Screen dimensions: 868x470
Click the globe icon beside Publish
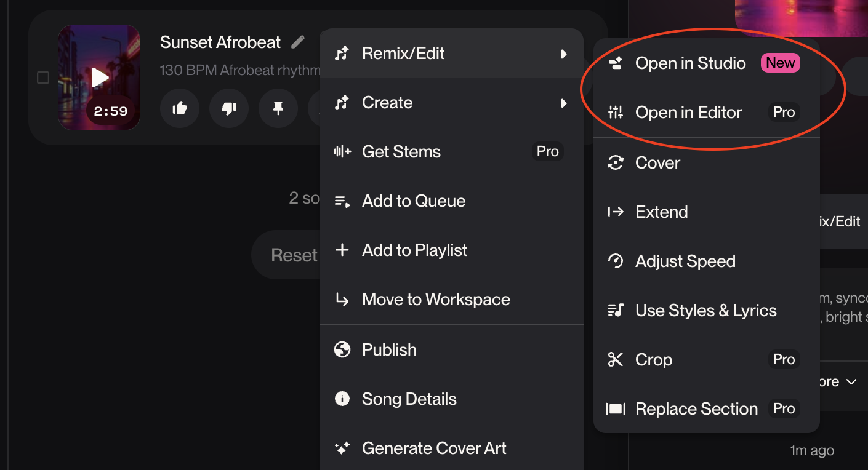pyautogui.click(x=342, y=349)
